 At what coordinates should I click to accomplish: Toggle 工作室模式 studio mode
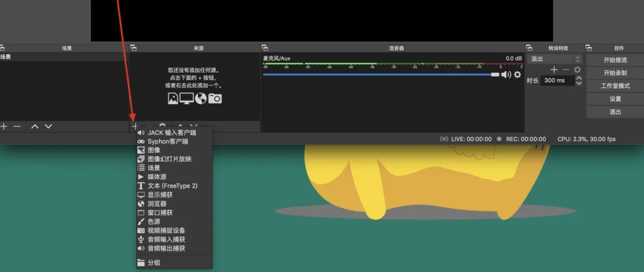click(x=615, y=86)
